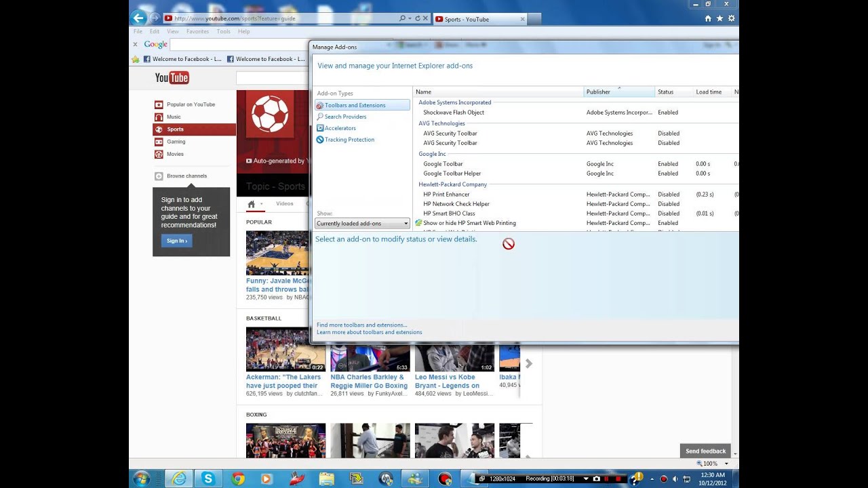The width and height of the screenshot is (868, 488).
Task: Open Learn more about toolbars and extensions
Action: (369, 333)
